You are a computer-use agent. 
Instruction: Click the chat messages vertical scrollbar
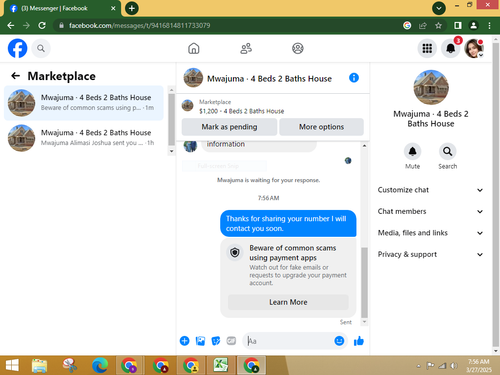[x=364, y=282]
